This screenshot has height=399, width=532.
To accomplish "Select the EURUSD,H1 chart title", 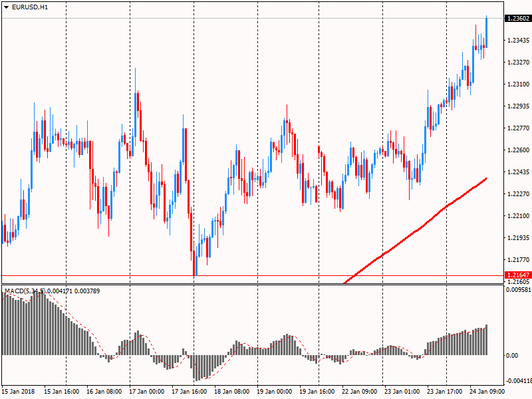I will click(30, 7).
